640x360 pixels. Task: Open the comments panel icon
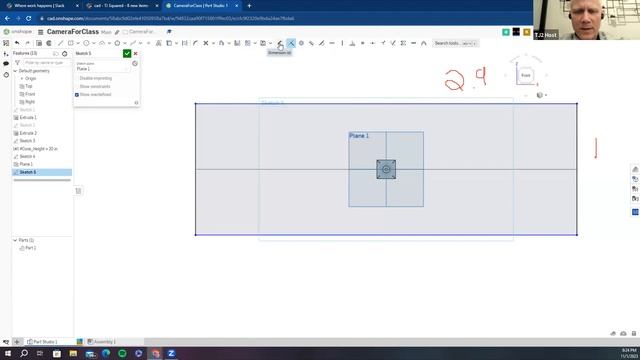(x=6, y=64)
